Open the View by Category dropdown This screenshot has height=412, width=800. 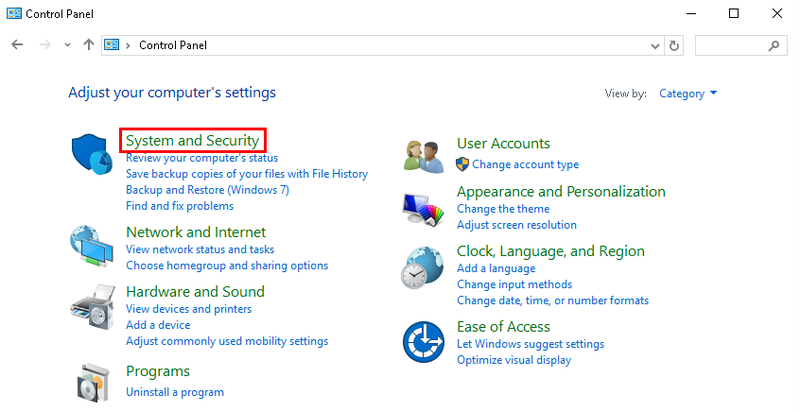688,93
